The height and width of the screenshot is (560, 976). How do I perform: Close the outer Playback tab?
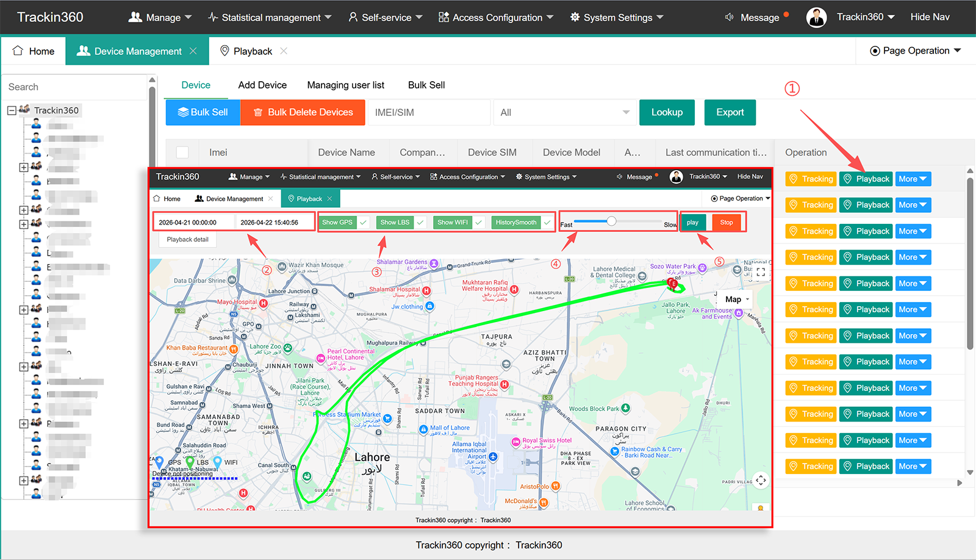click(284, 51)
